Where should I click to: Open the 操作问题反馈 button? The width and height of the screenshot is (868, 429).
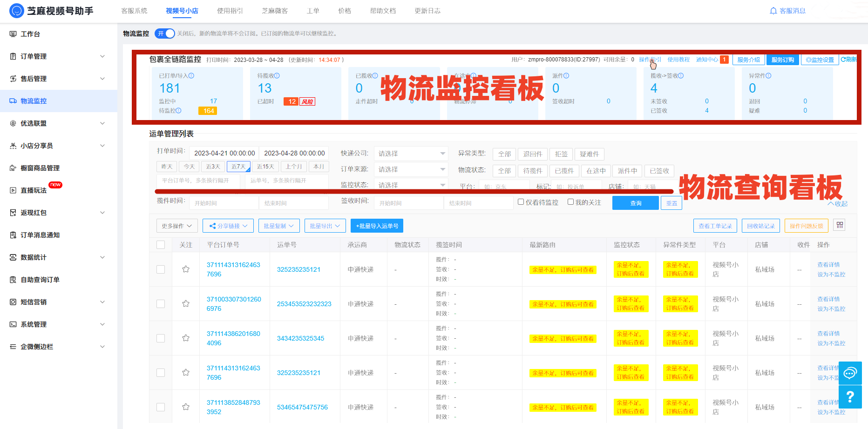[807, 226]
